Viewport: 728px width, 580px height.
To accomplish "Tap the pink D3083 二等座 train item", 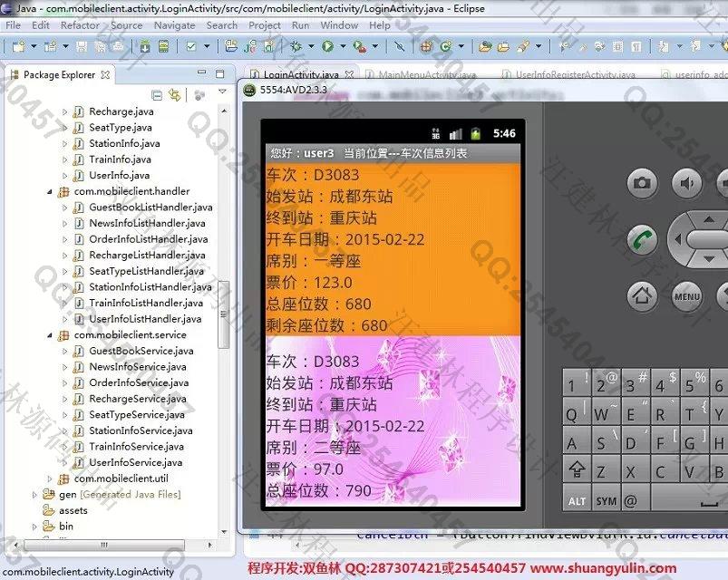I will pyautogui.click(x=393, y=421).
